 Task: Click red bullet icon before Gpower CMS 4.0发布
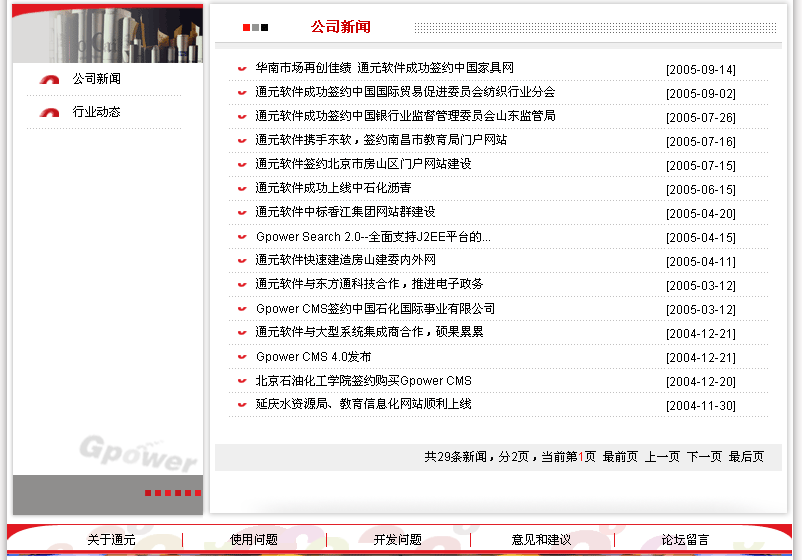pyautogui.click(x=242, y=357)
